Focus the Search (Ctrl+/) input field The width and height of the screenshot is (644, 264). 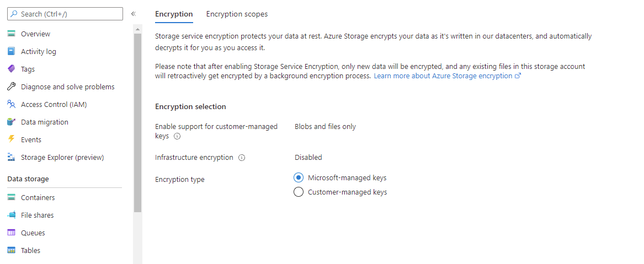[69, 14]
